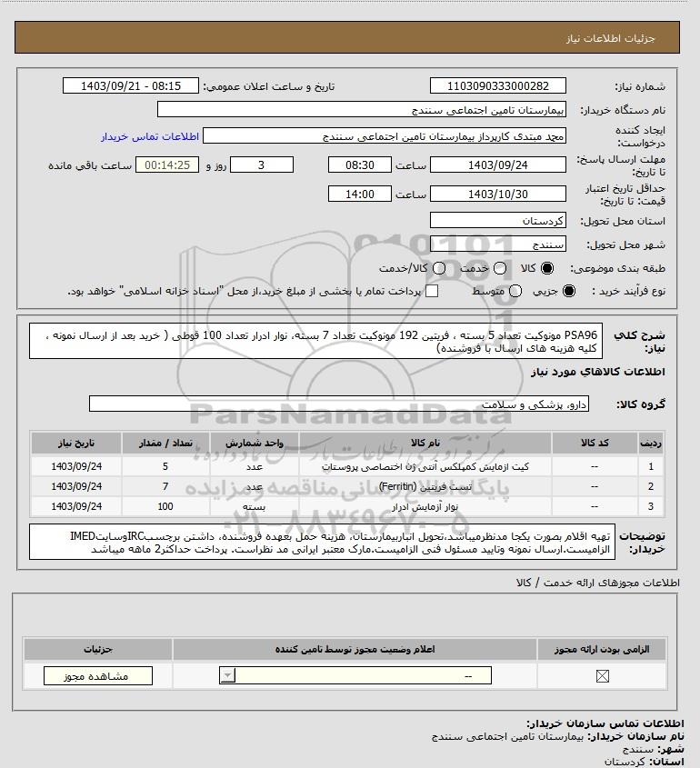This screenshot has height=768, width=700.
Task: Click the نام کالا column header
Action: [x=425, y=443]
